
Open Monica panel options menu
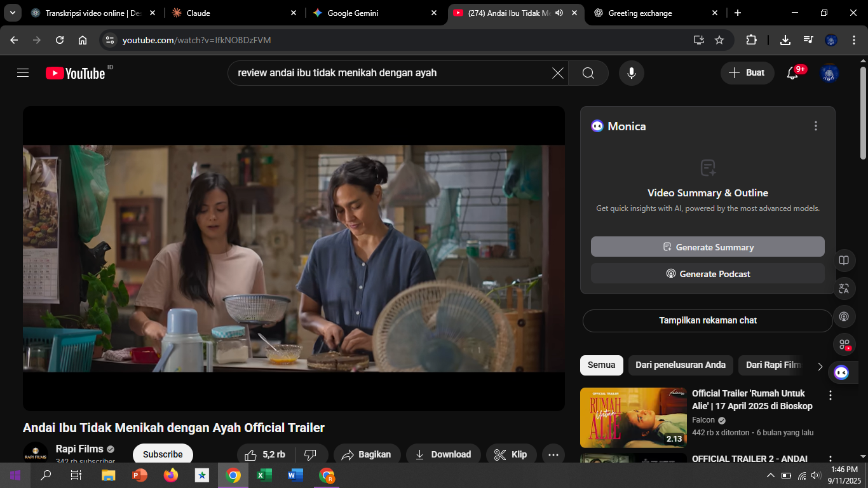pos(816,126)
